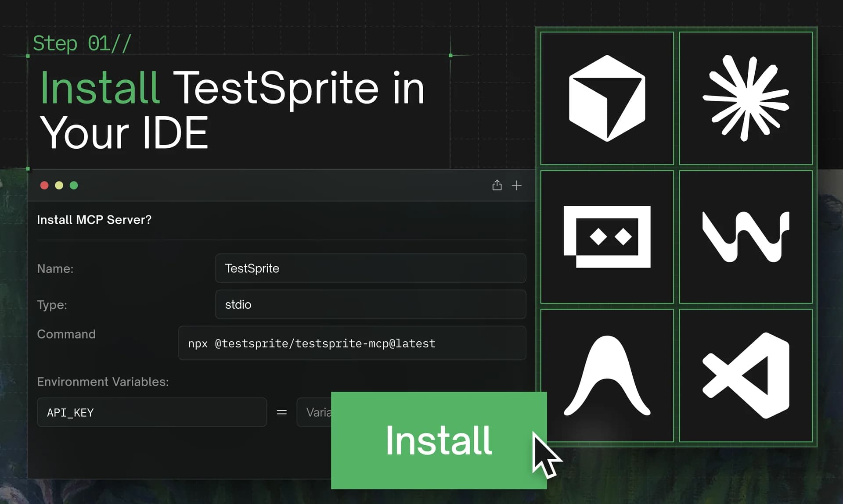Viewport: 843px width, 504px height.
Task: Click the red traffic light dot
Action: click(44, 185)
